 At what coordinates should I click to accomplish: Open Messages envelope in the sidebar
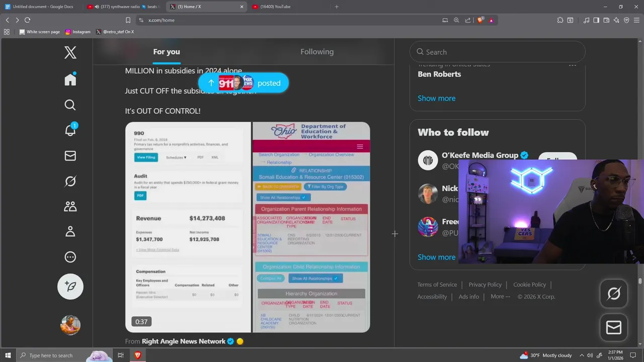pos(70,156)
